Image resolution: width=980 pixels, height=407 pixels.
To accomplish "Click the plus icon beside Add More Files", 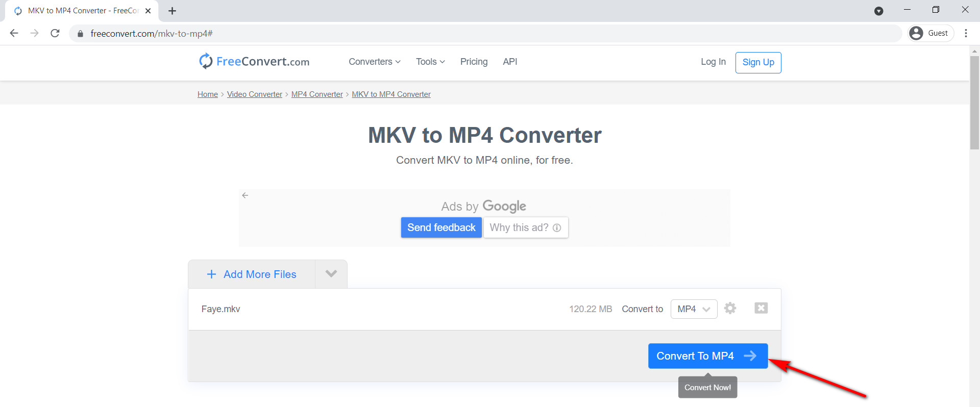I will pyautogui.click(x=211, y=274).
